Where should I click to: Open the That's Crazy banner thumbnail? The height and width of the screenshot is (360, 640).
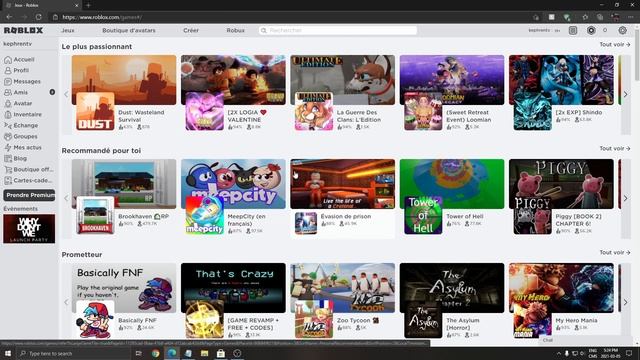(233, 288)
